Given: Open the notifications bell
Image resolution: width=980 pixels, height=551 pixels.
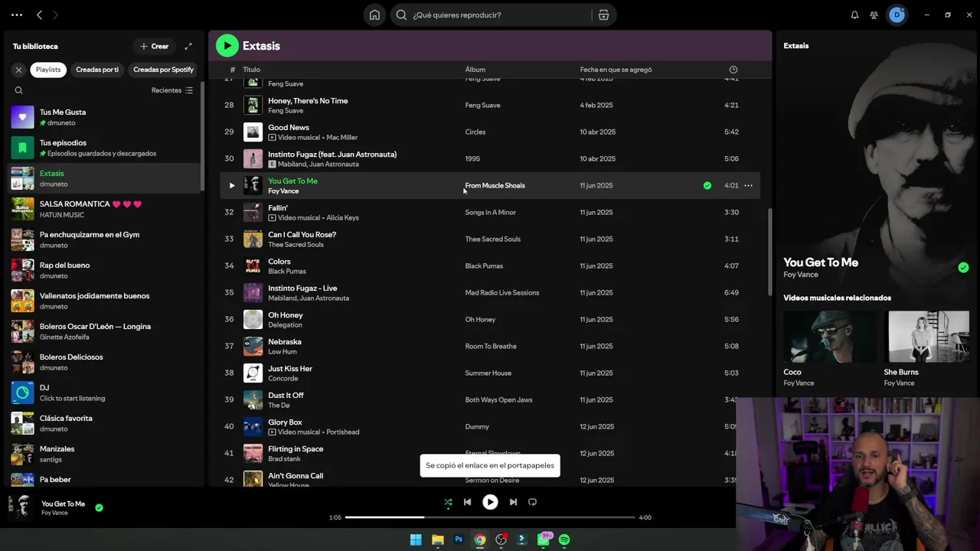Looking at the screenshot, I should [854, 15].
